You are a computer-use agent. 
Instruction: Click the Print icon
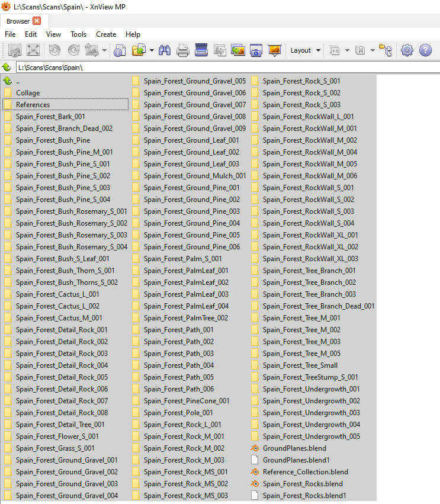(x=183, y=51)
